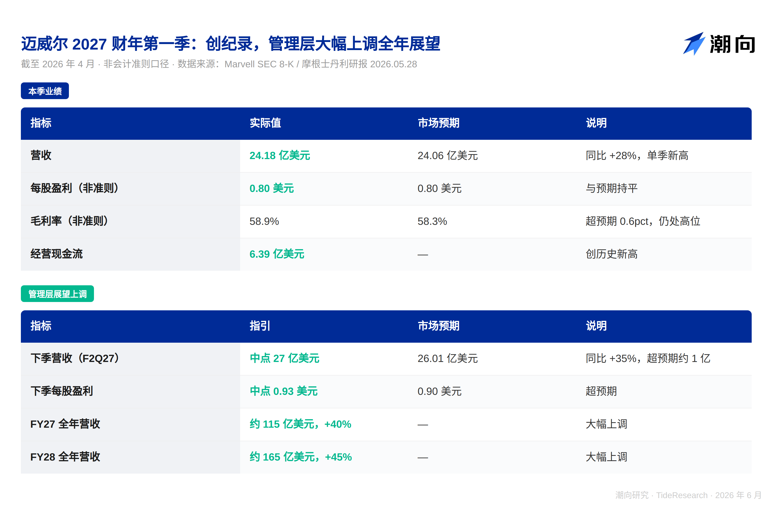
Task: Click 市场预期 header next to 实际值
Action: point(439,123)
